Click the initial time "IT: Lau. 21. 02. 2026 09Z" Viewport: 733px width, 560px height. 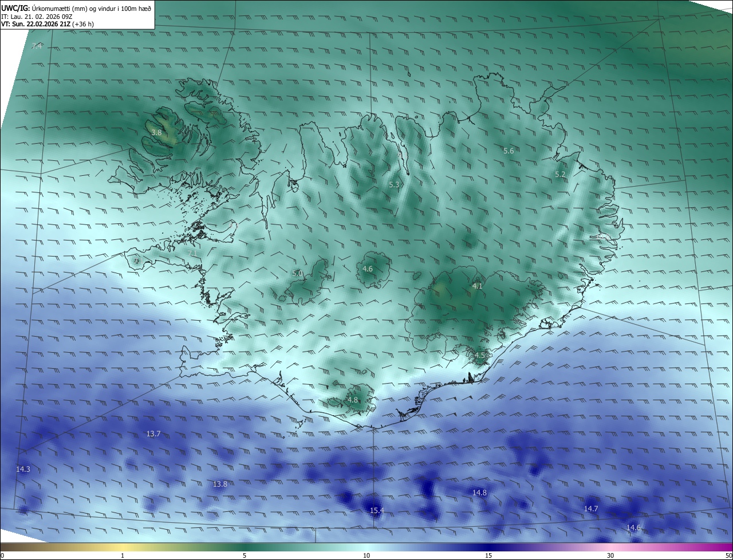coord(38,17)
